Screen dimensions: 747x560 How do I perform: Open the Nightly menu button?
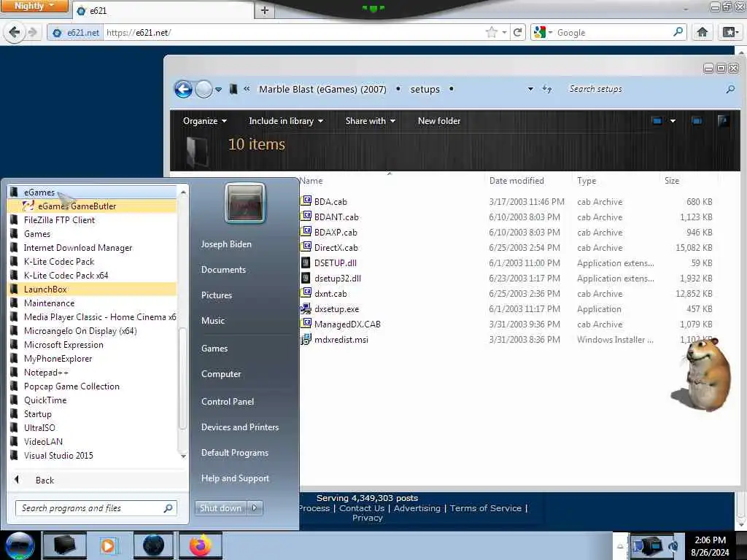[34, 6]
